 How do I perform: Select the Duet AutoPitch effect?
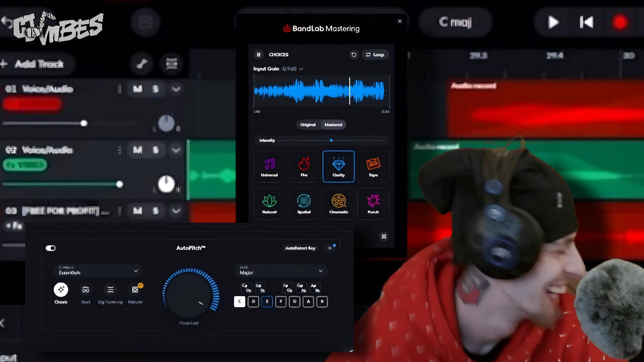[x=86, y=293]
